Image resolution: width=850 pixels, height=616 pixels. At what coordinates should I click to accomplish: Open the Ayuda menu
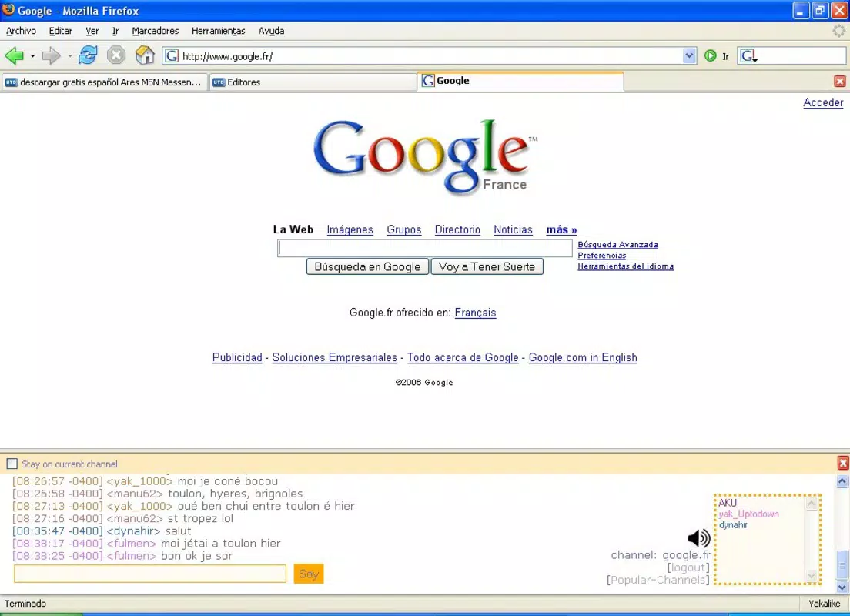tap(271, 31)
